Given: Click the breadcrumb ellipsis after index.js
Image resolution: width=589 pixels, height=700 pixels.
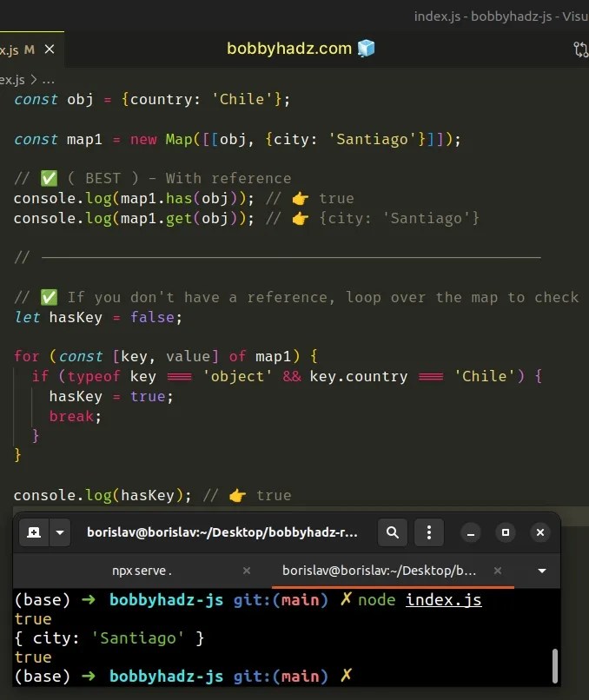Looking at the screenshot, I should click(x=49, y=81).
